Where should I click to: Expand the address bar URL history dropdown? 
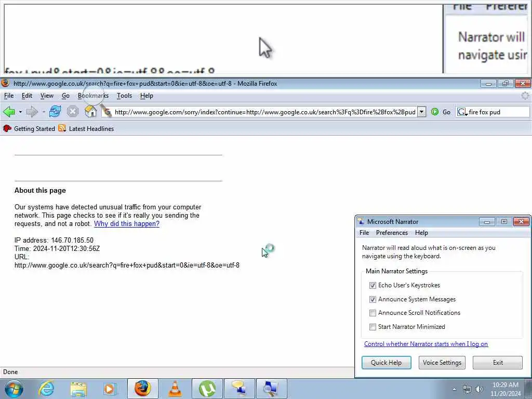point(421,112)
